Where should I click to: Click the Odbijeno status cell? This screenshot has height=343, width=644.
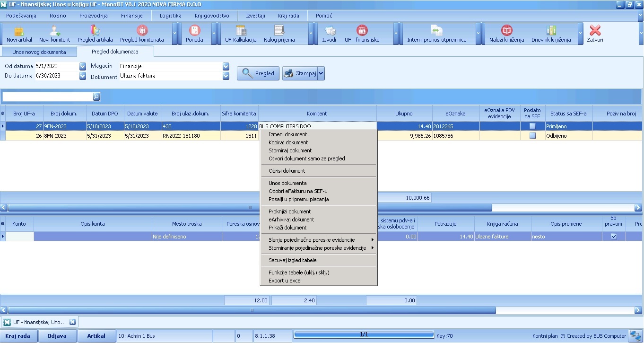point(569,136)
